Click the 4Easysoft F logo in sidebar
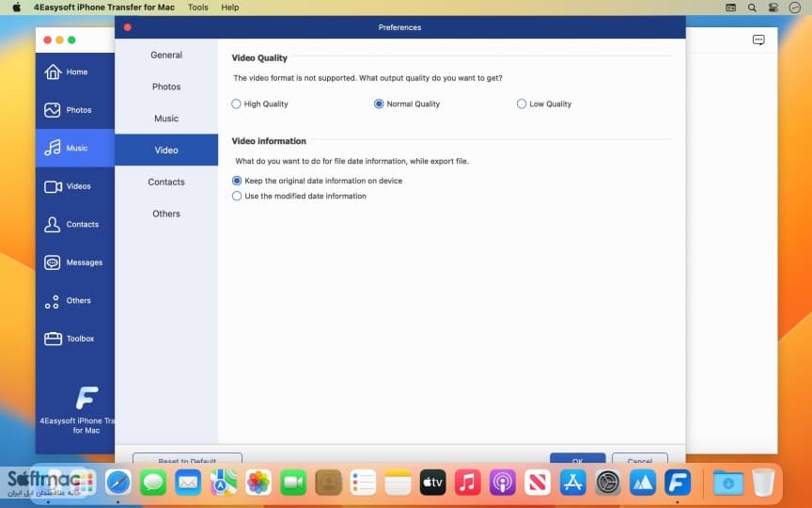Image resolution: width=812 pixels, height=508 pixels. (x=86, y=398)
